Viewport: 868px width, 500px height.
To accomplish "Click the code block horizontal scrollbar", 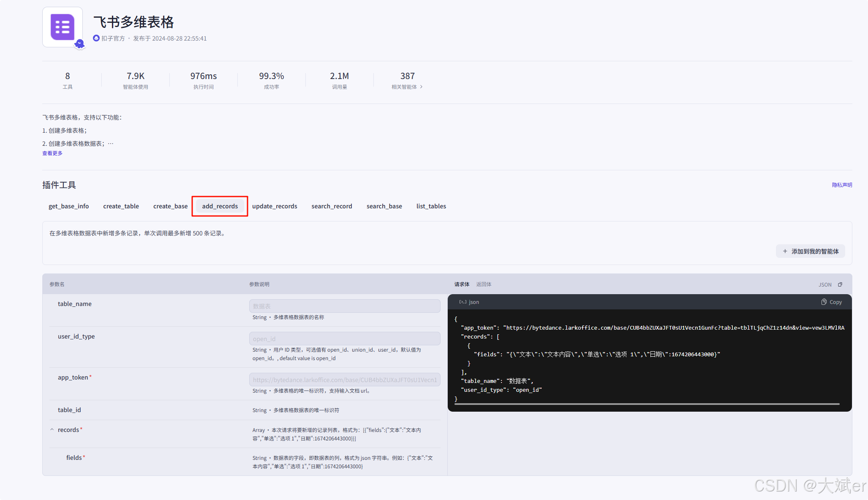I will 647,404.
